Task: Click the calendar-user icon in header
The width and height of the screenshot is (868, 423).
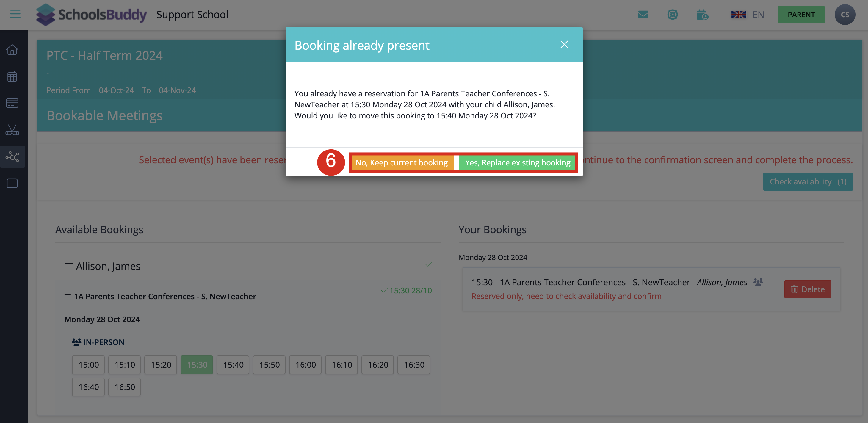Action: point(702,15)
